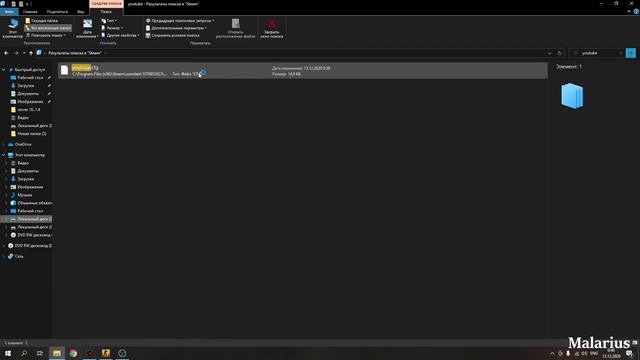Expand the Сеть tree node
The height and width of the screenshot is (360, 640).
click(4, 256)
